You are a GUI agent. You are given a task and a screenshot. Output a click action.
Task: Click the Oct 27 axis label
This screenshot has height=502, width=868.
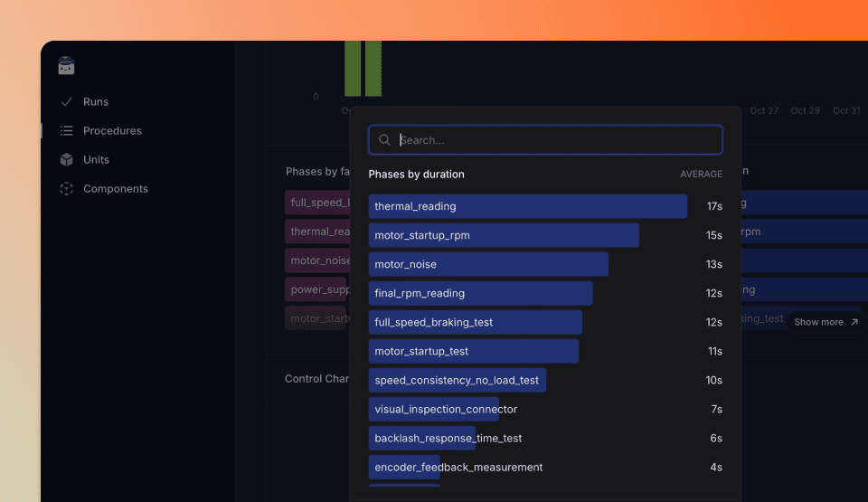point(764,110)
